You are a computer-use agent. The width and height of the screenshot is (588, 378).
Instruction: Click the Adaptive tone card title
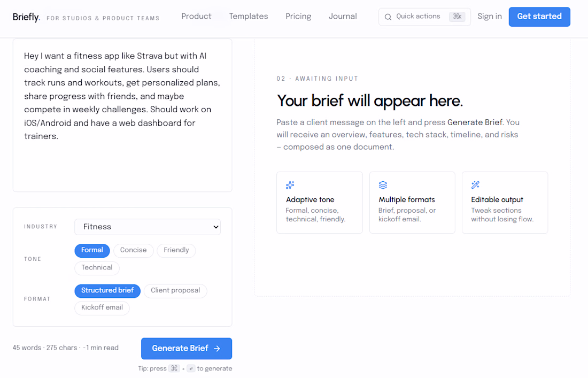click(x=310, y=200)
